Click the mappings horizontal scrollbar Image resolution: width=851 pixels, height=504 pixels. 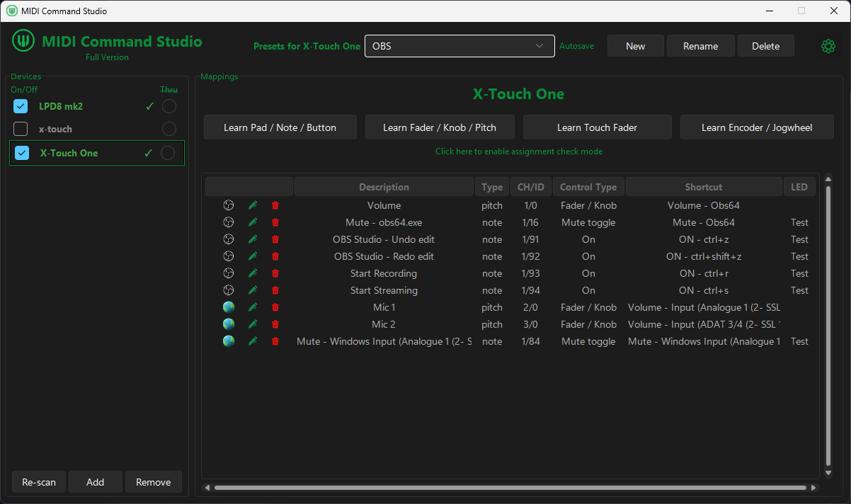coord(510,487)
